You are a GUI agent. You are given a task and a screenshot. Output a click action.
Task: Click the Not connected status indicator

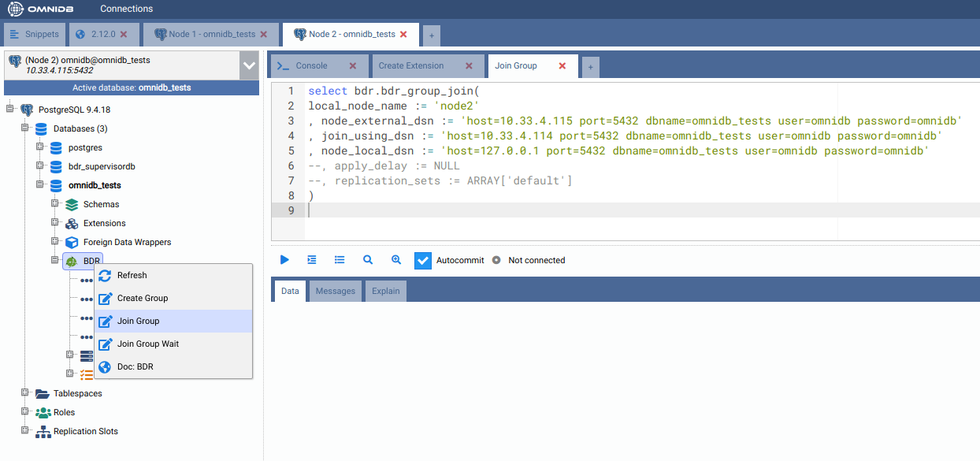coord(528,260)
